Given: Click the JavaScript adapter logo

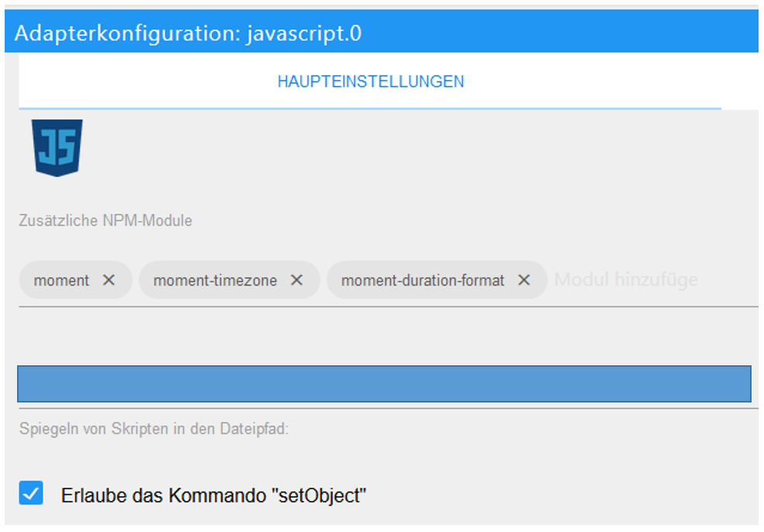Looking at the screenshot, I should pos(57,147).
